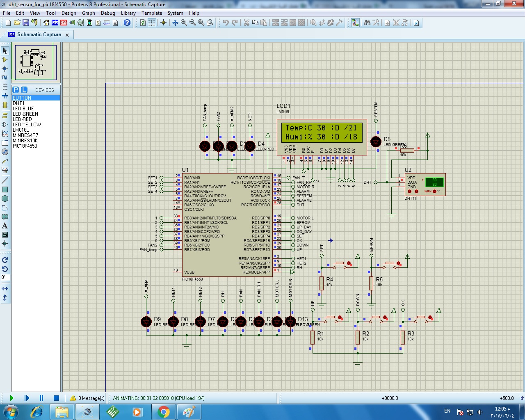Click the rotation angle input field
The height and width of the screenshot is (420, 525).
tap(5, 278)
